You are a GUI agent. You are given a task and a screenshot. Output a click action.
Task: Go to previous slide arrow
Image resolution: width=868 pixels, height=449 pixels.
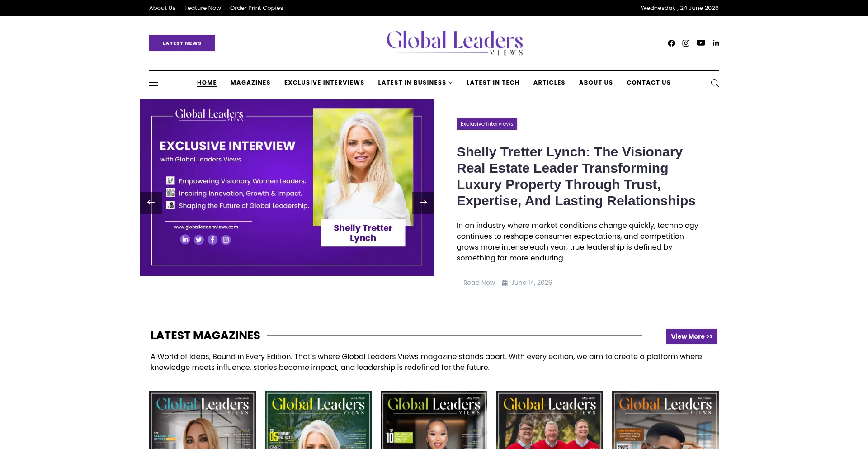(x=151, y=203)
